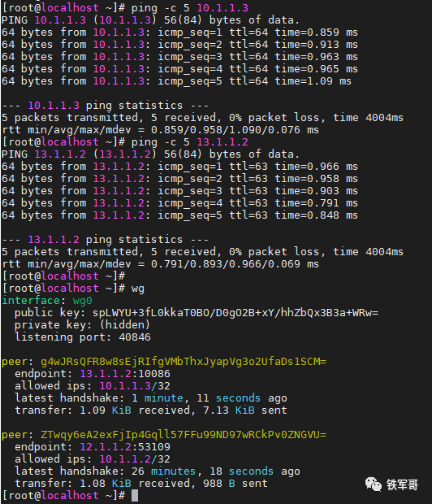Image resolution: width=432 pixels, height=504 pixels.
Task: Click the public key string starting with spLWYU
Action: coord(235,313)
